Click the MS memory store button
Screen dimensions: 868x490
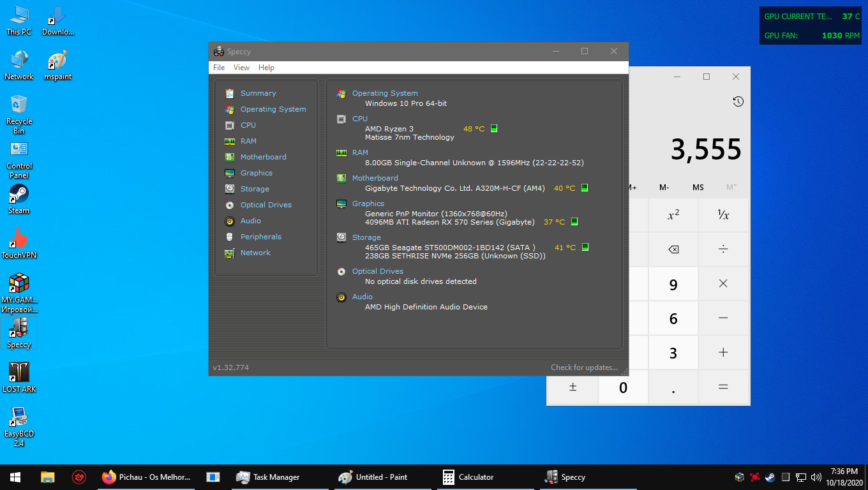698,188
